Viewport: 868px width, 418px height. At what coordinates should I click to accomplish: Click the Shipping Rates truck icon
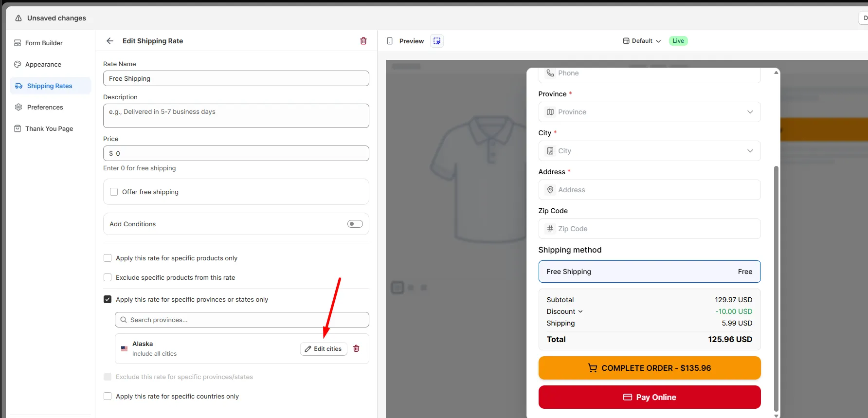click(x=18, y=86)
